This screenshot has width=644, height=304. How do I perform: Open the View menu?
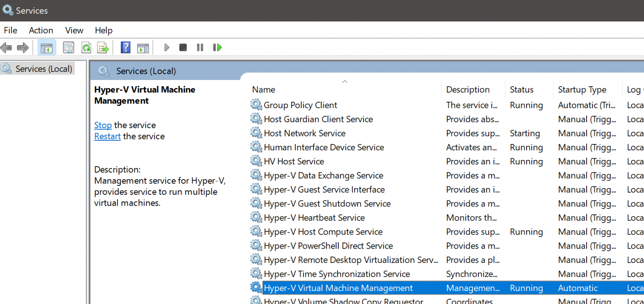point(74,30)
